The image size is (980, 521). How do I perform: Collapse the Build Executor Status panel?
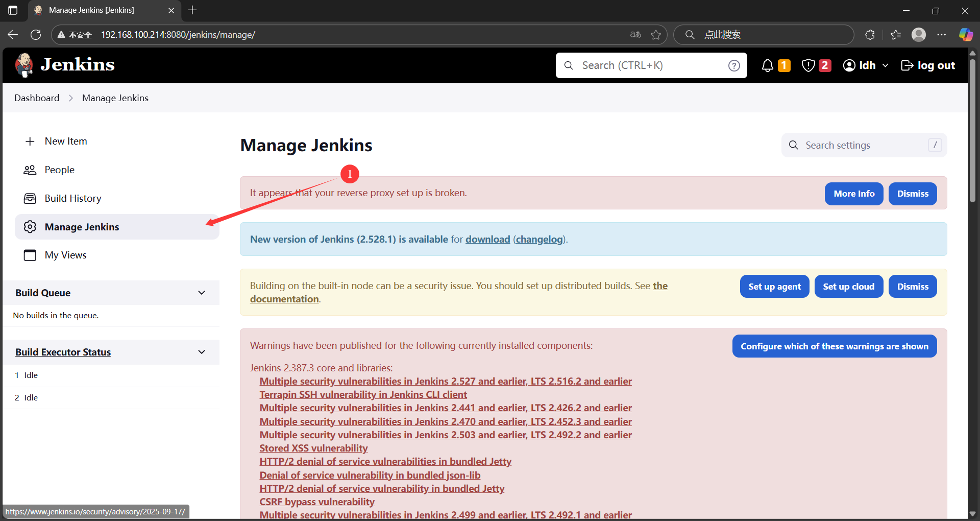(202, 352)
